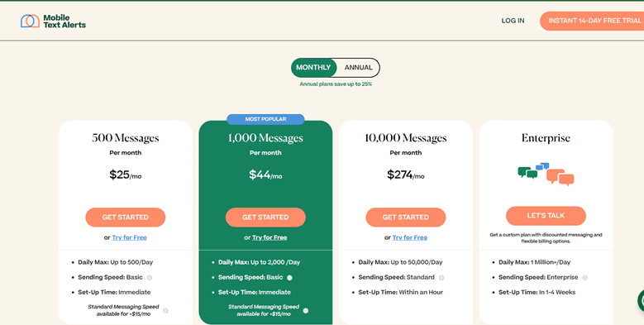Viewport: 644px width, 325px height.
Task: Click 'Set-Up Time: Immediate' on 1,000 Messages plan
Action: click(x=255, y=293)
